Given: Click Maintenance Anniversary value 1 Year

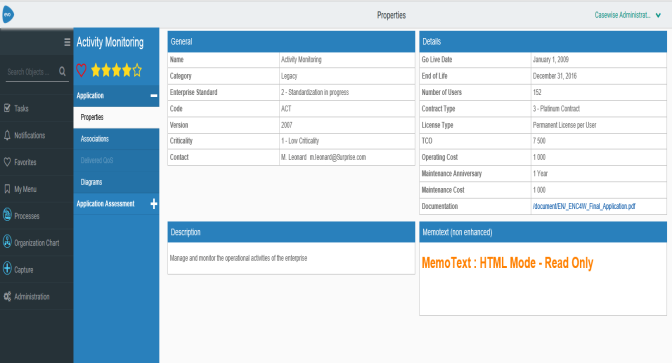Looking at the screenshot, I should click(540, 174).
